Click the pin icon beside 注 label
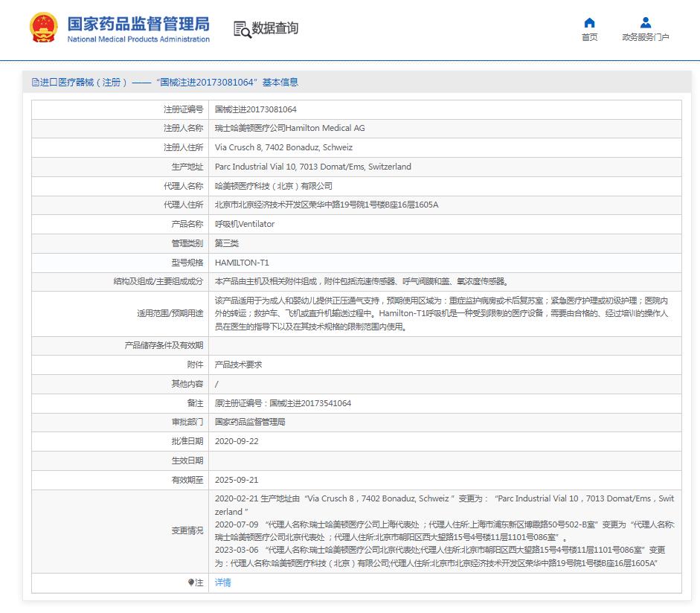 point(191,582)
